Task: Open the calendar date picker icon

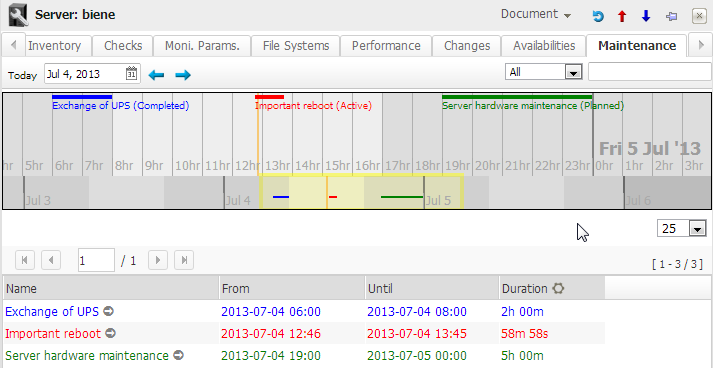Action: pyautogui.click(x=131, y=74)
